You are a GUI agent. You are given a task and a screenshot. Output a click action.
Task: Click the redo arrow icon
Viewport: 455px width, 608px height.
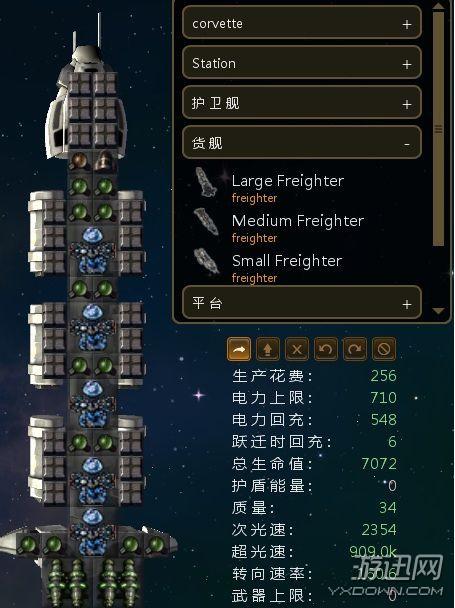point(355,349)
